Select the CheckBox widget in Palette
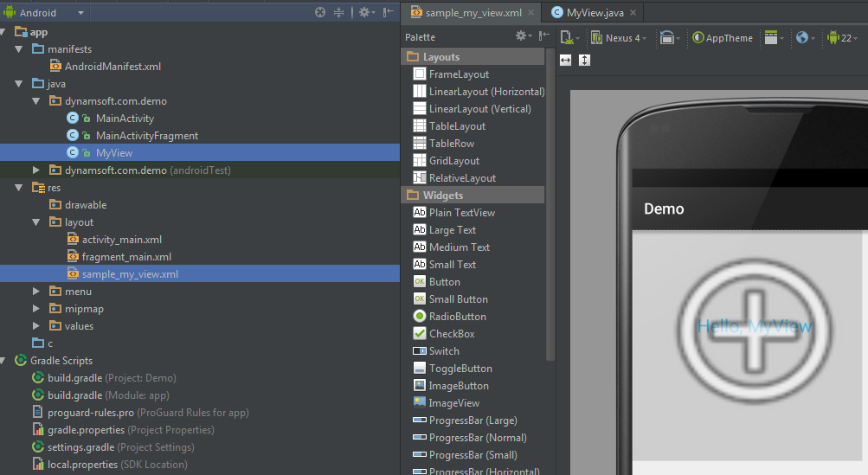This screenshot has height=475, width=868. (x=451, y=334)
